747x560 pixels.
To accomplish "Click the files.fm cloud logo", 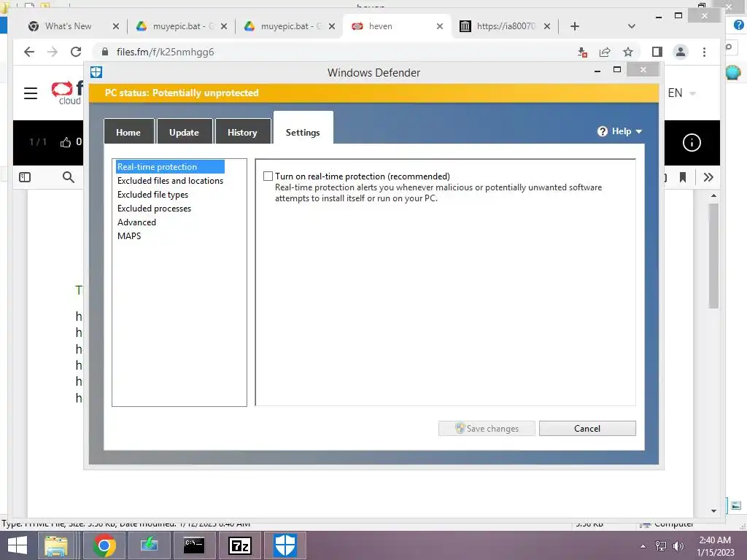I will point(66,93).
